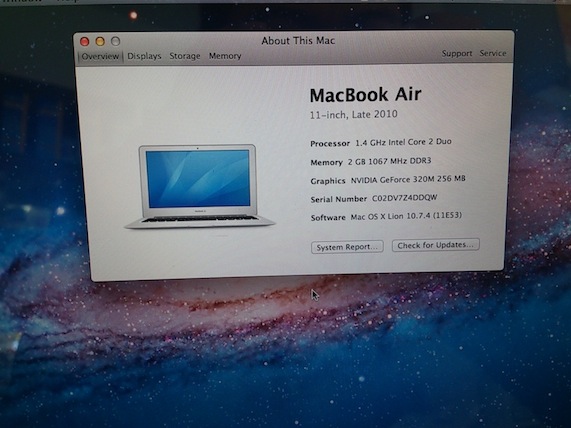The height and width of the screenshot is (428, 571).
Task: Click the System Report... button
Action: pyautogui.click(x=347, y=247)
